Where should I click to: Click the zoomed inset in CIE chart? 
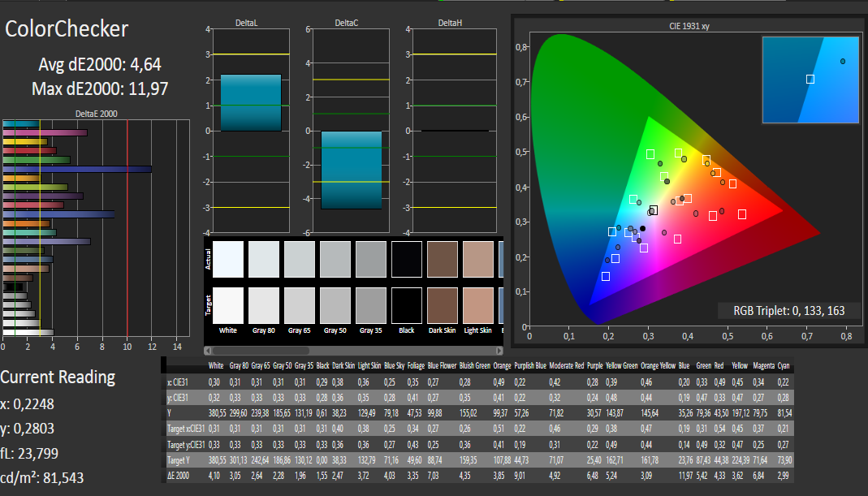[810, 79]
